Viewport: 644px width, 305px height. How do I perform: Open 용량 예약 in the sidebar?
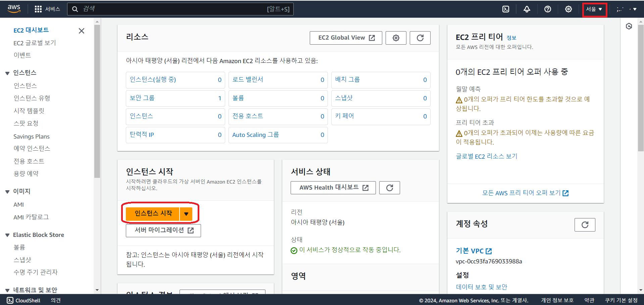(26, 173)
